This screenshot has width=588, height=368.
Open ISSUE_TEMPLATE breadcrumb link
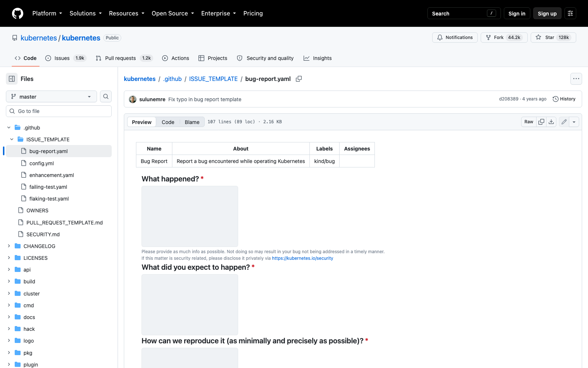[x=214, y=79]
